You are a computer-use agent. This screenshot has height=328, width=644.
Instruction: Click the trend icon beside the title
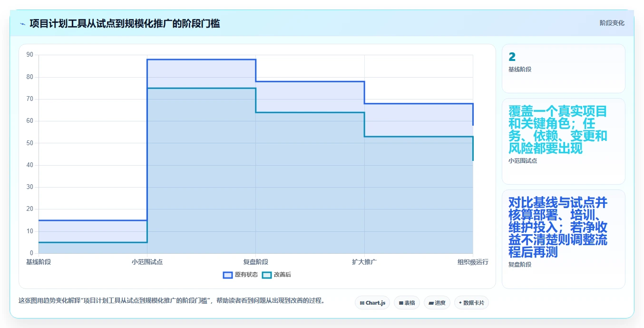click(22, 24)
